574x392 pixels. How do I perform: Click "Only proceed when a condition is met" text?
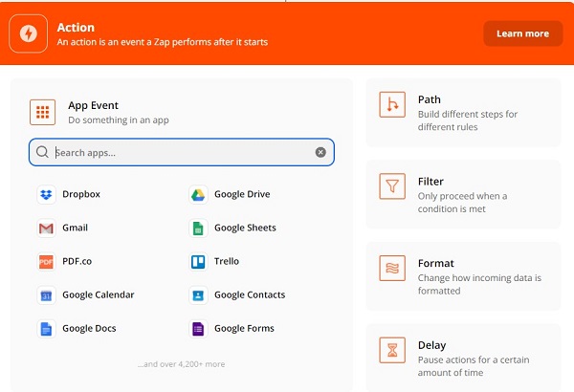462,203
